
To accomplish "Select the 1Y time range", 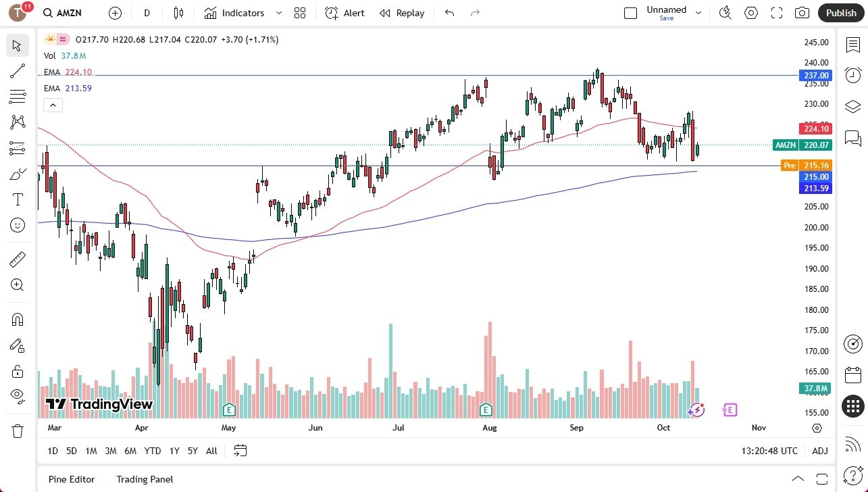I will (174, 451).
